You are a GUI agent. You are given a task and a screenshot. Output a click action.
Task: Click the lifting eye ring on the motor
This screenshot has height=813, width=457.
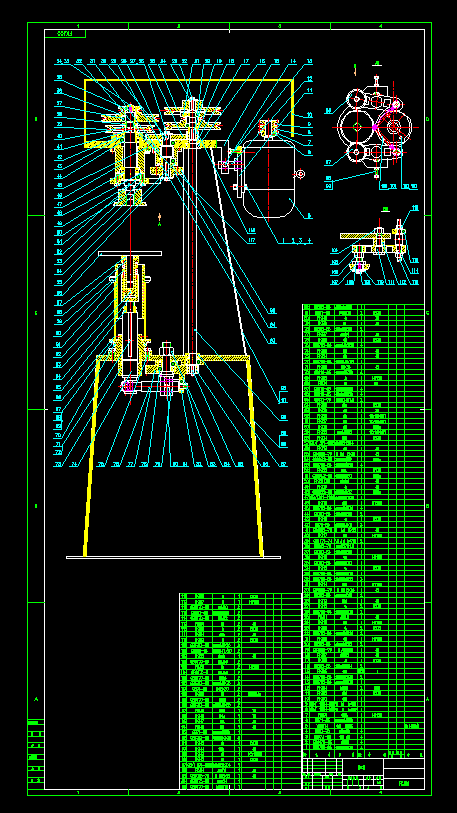point(300,174)
